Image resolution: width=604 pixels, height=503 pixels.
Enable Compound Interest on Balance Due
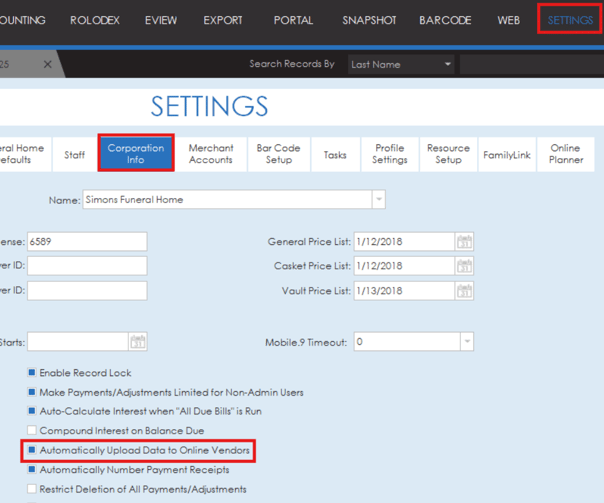tap(32, 431)
